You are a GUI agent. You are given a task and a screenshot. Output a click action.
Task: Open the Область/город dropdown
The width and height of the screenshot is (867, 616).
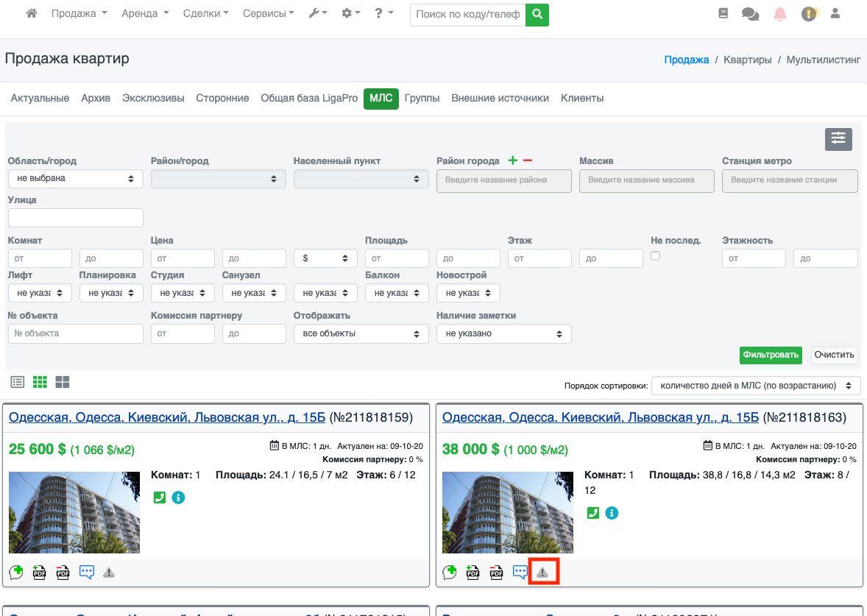pyautogui.click(x=75, y=178)
